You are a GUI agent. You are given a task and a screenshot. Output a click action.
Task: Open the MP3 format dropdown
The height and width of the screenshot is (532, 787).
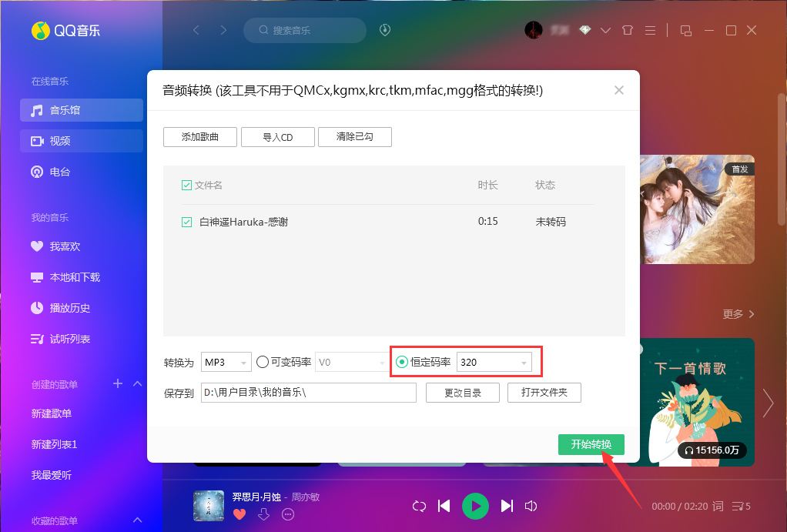pyautogui.click(x=226, y=361)
